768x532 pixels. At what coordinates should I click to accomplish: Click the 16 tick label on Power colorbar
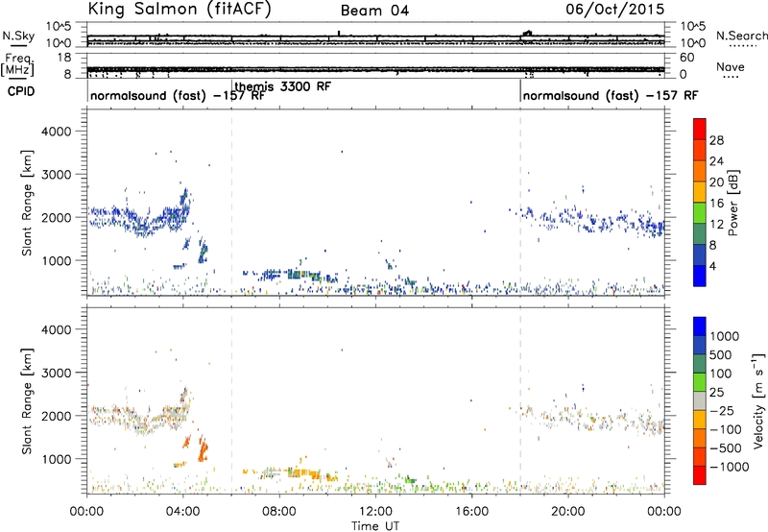coord(716,204)
